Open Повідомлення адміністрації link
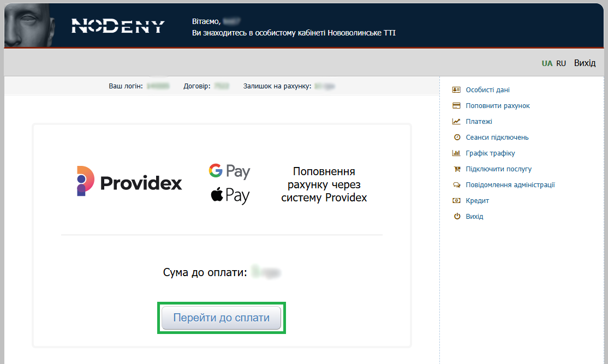This screenshot has width=608, height=364. coord(510,185)
